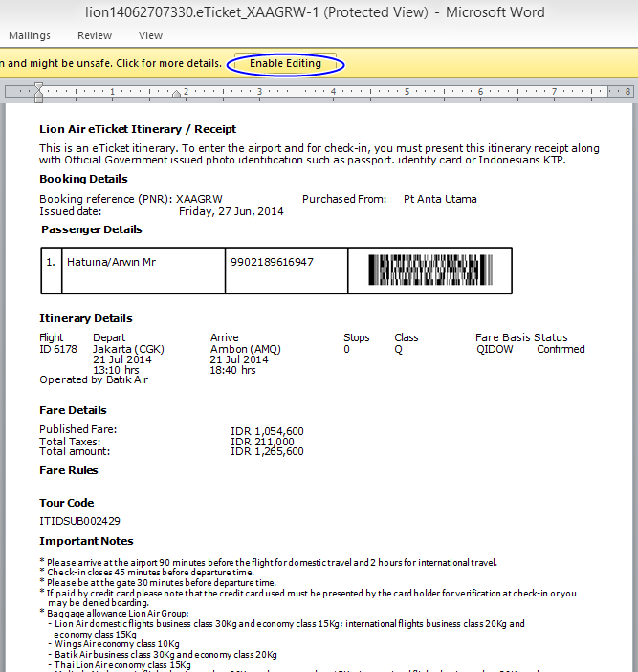Image resolution: width=638 pixels, height=672 pixels.
Task: Click the published fare 'IDR 1,054,600'
Action: 267,431
